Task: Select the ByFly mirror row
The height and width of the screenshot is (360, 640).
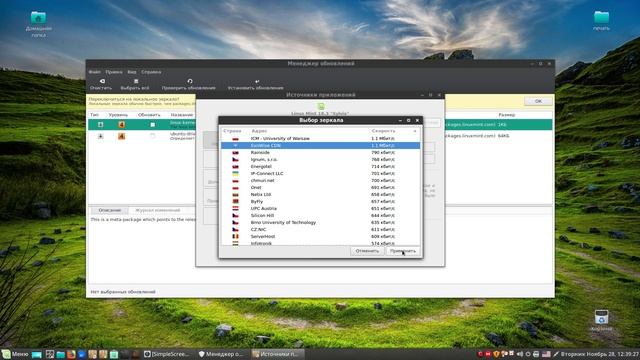Action: (320, 202)
